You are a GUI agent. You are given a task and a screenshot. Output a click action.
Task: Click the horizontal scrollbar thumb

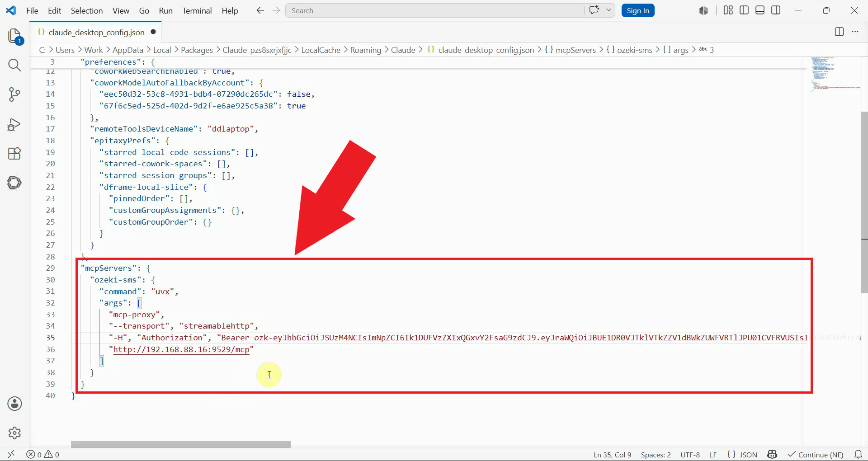click(181, 444)
